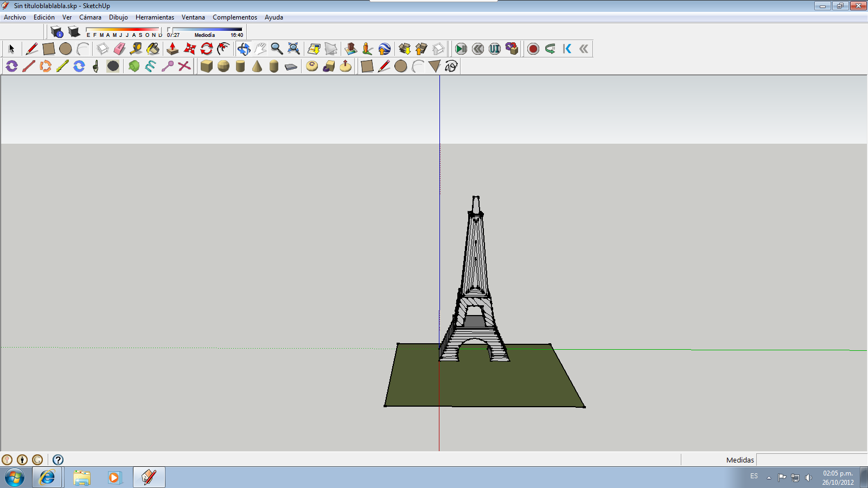
Task: Click the orange rotating arrows icon
Action: point(46,66)
